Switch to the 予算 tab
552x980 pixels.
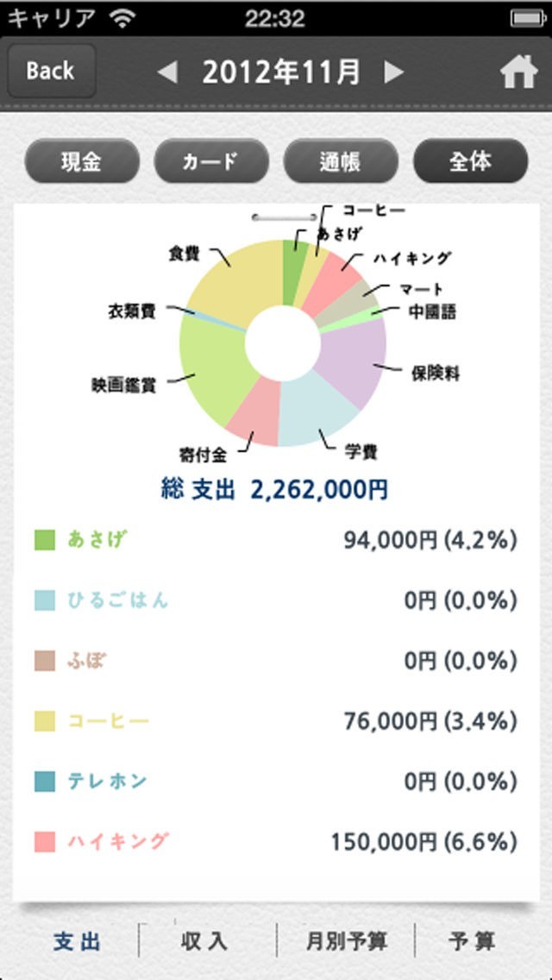(473, 941)
